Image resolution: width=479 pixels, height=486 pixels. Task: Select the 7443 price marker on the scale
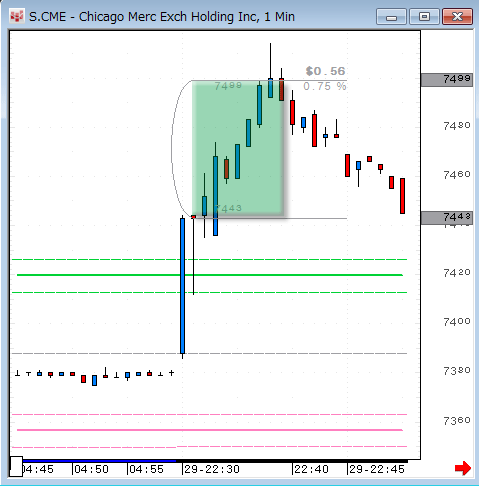click(x=447, y=218)
